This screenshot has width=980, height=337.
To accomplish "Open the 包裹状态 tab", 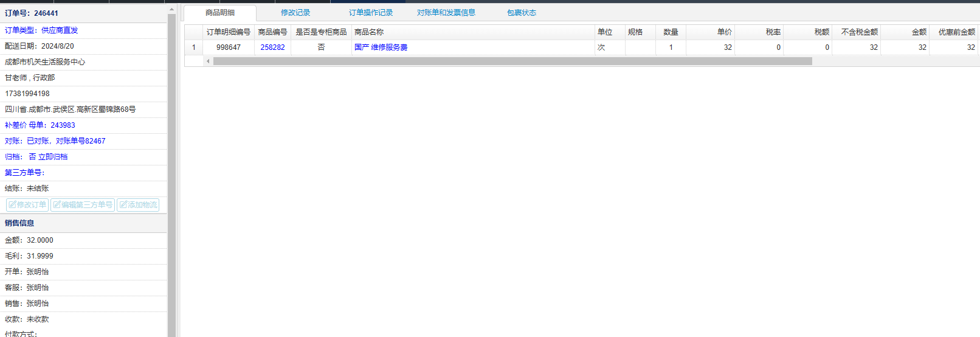I will [522, 13].
